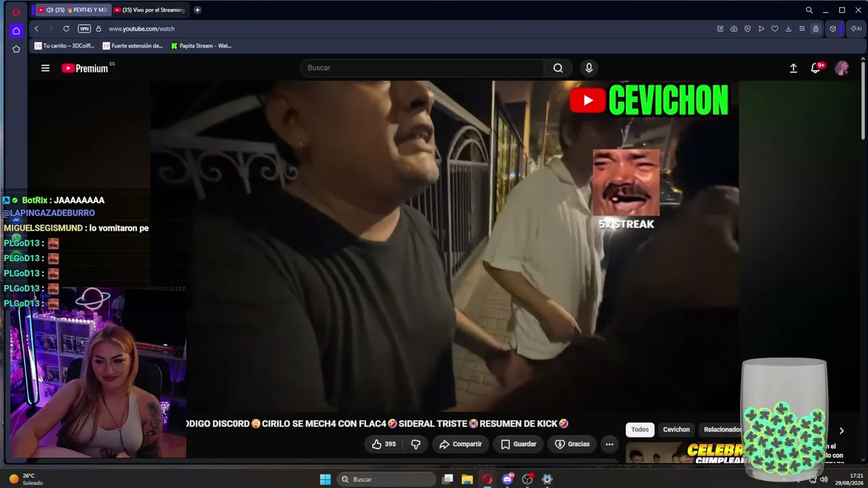Toggle the VPN badge in address bar
868x488 pixels.
(84, 28)
